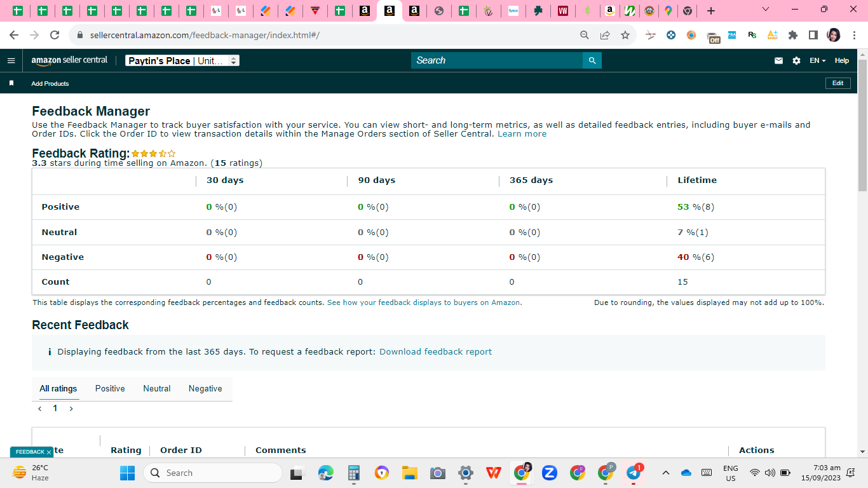The height and width of the screenshot is (488, 868).
Task: Open the Seller Central mail messages icon
Action: pos(778,60)
